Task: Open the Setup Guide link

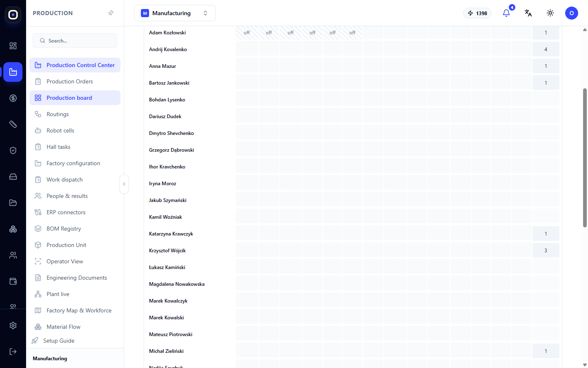Action: click(58, 341)
